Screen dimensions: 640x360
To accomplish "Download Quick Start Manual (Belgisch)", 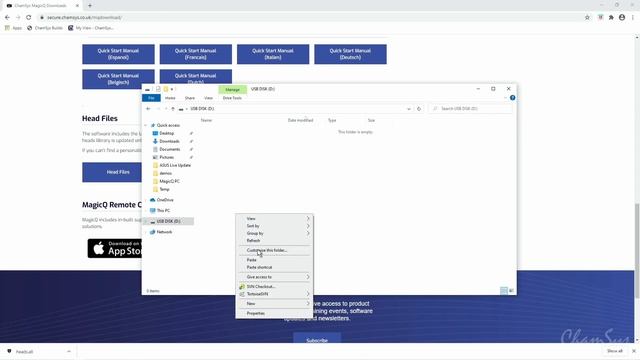I will pos(118,79).
